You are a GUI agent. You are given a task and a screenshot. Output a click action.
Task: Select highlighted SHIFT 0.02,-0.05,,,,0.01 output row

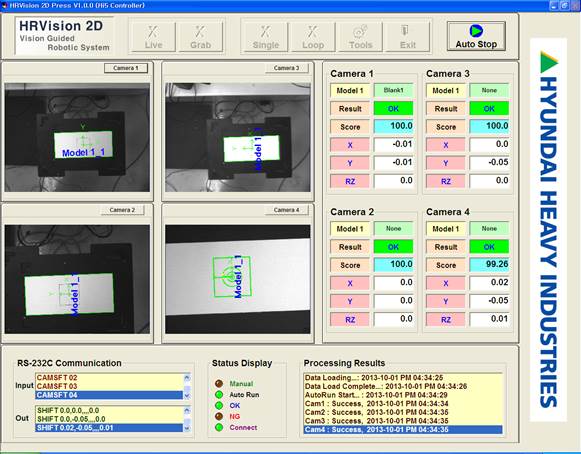pos(109,428)
